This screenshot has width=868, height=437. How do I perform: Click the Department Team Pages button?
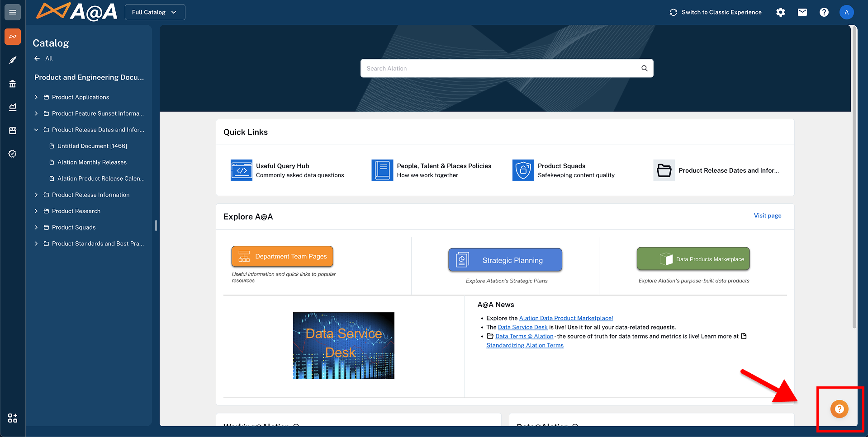(x=282, y=256)
